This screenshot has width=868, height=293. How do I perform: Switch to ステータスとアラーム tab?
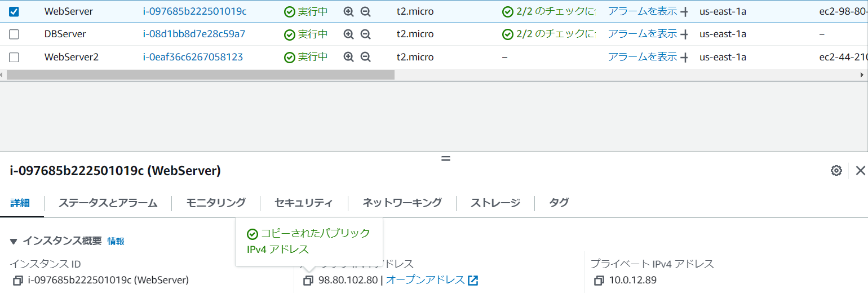108,203
